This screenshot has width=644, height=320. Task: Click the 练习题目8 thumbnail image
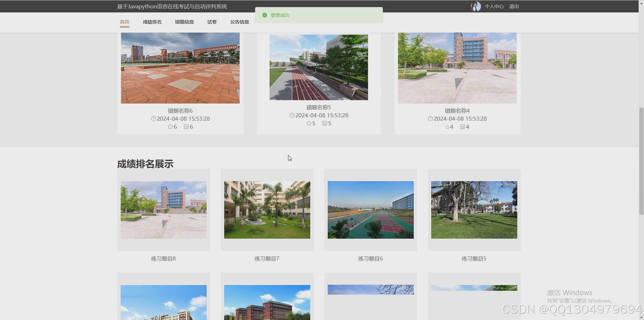tap(164, 210)
